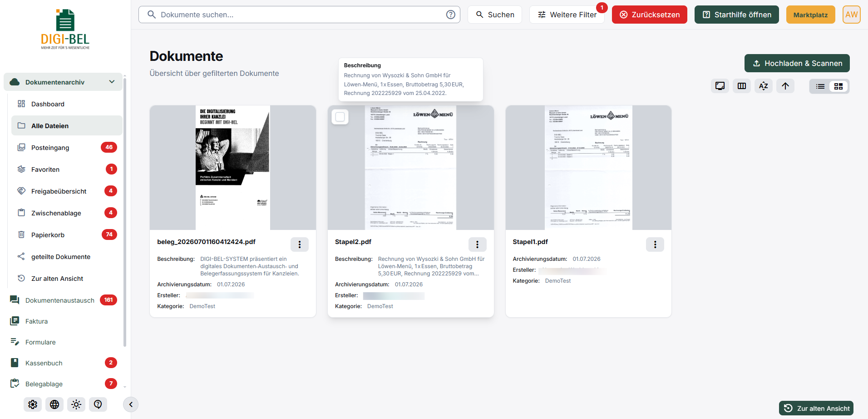Open the column layout icon
The height and width of the screenshot is (419, 868).
click(742, 86)
